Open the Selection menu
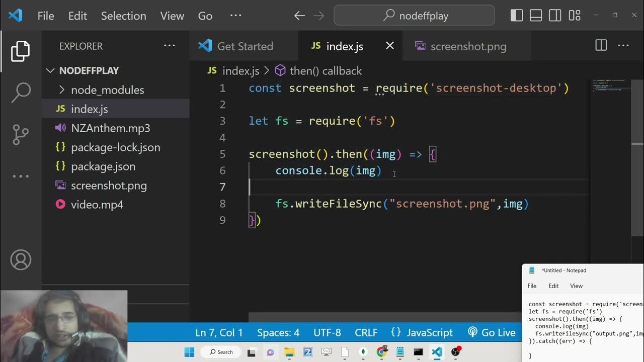644x362 pixels. pyautogui.click(x=123, y=16)
